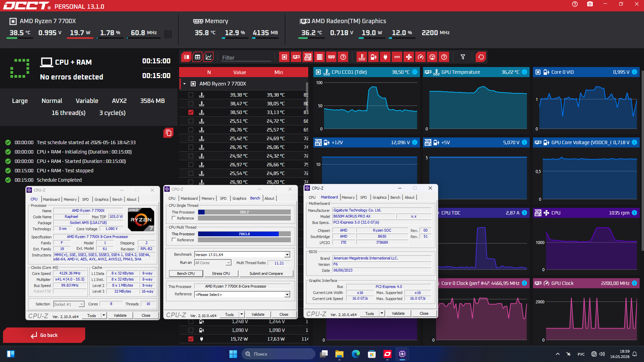Viewport: 644px width, 362px height.
Task: Toggle the CPU sensor filter icon
Action: coord(284,57)
